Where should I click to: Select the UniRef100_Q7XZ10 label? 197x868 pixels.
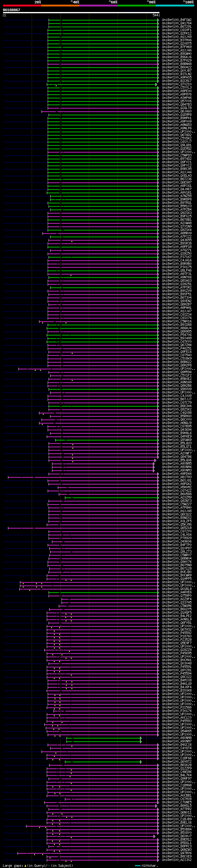pos(177,84)
